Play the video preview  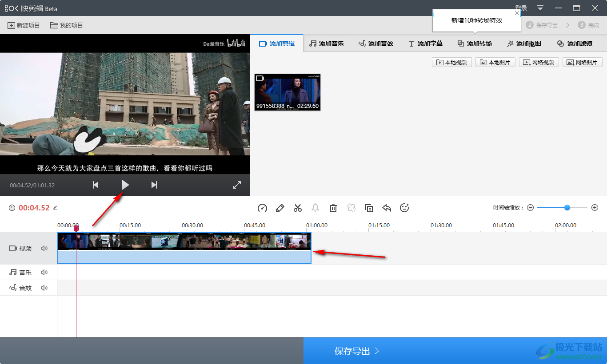pyautogui.click(x=125, y=185)
